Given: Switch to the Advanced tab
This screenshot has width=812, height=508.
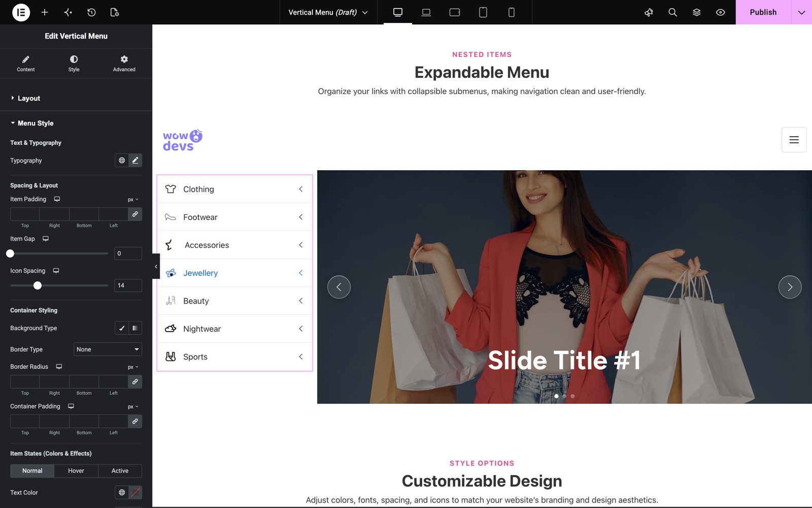Looking at the screenshot, I should pyautogui.click(x=124, y=63).
